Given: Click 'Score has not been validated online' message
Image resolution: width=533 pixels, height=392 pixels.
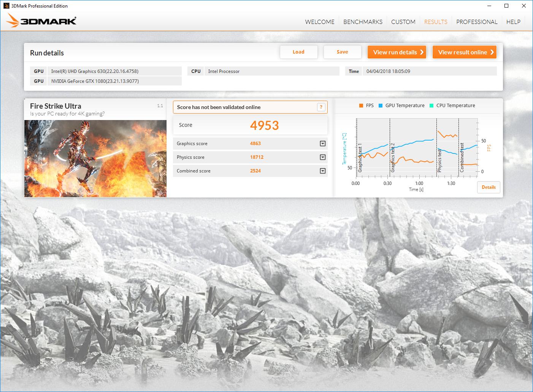Looking at the screenshot, I should click(219, 107).
